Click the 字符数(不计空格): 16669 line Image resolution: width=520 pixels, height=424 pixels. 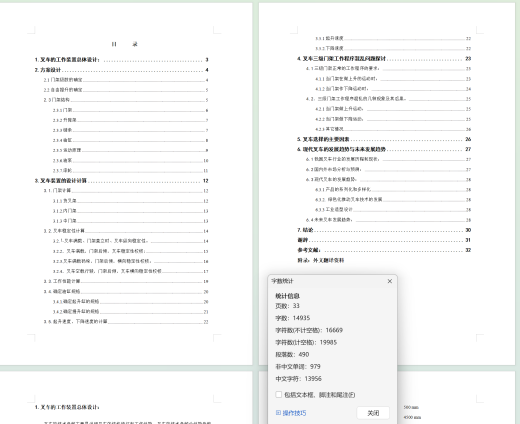(x=309, y=330)
